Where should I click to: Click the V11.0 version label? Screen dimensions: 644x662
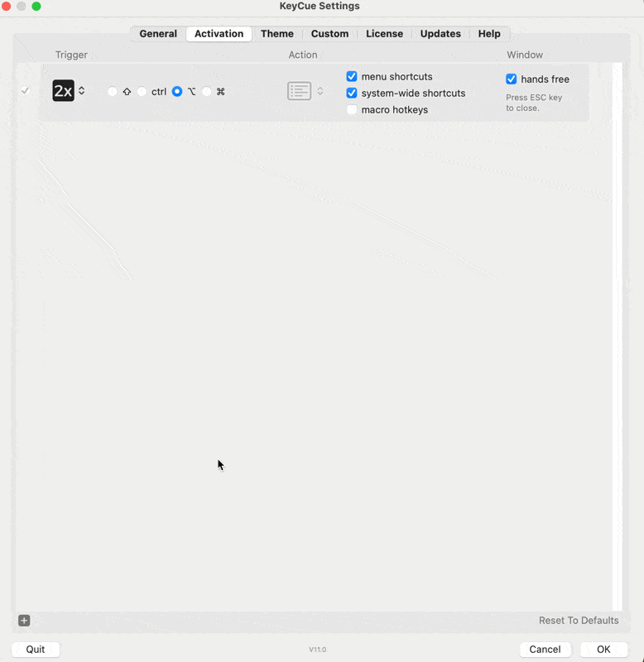[318, 650]
